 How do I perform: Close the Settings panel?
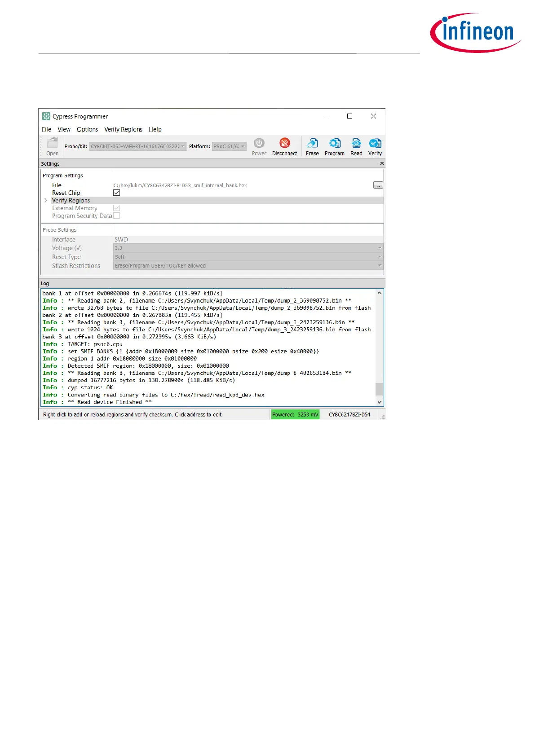point(382,163)
